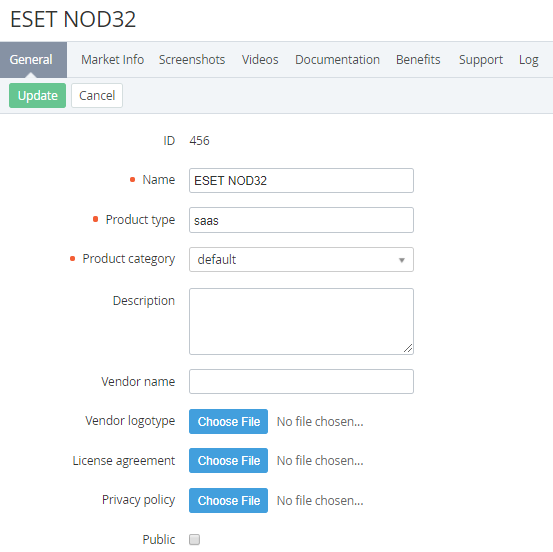Click inside the Description text area
The width and height of the screenshot is (553, 552).
(x=301, y=321)
